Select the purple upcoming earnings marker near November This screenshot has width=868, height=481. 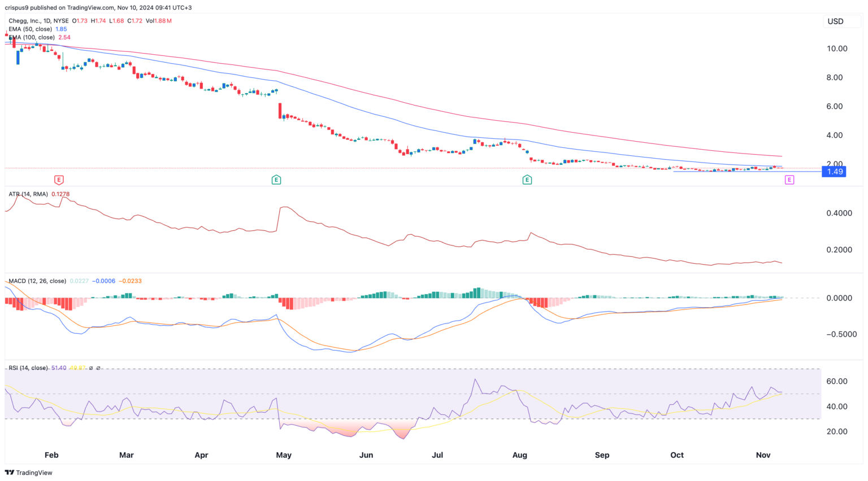point(789,180)
